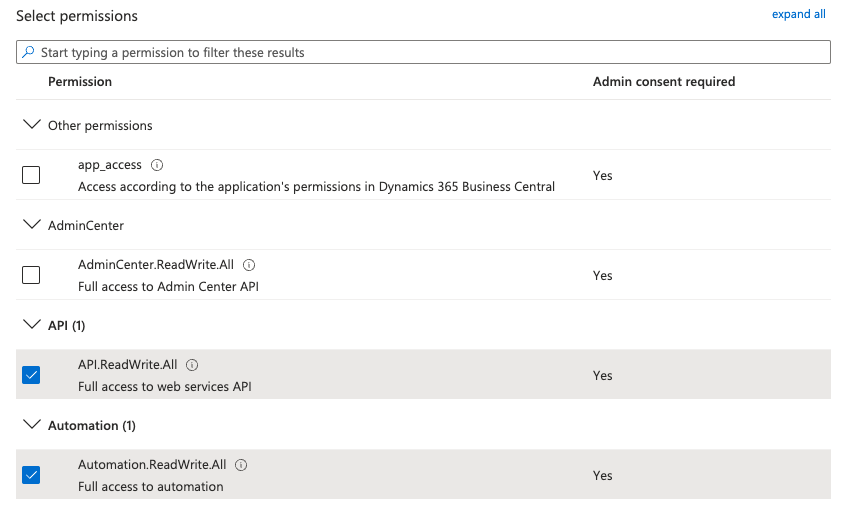Collapse the API (1) group
Image resolution: width=842 pixels, height=521 pixels.
point(31,325)
